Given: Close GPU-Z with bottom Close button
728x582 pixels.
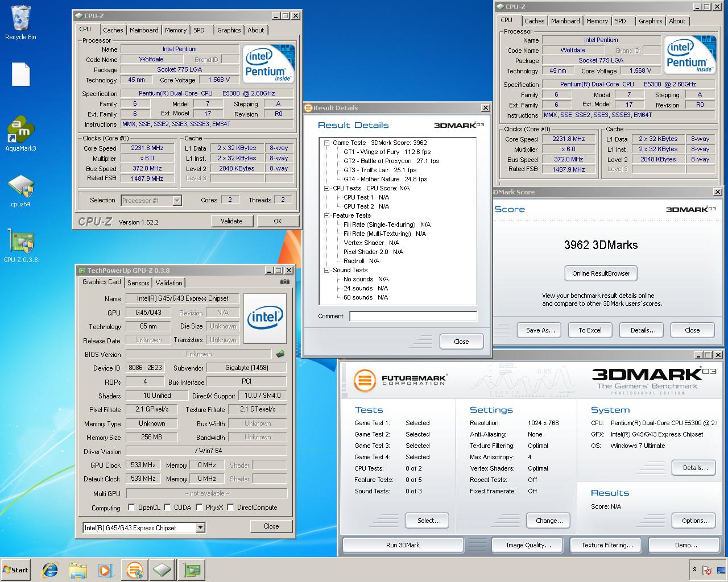Looking at the screenshot, I should 271,526.
